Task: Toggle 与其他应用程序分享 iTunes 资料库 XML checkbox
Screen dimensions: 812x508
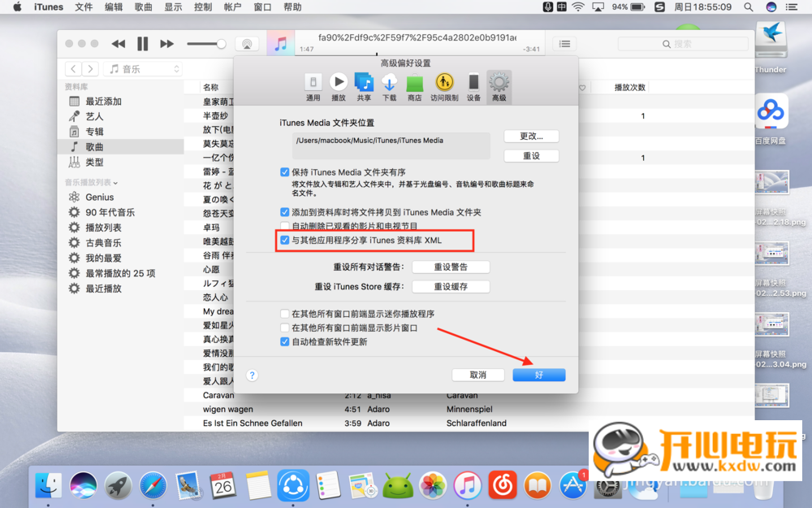Action: (x=284, y=241)
